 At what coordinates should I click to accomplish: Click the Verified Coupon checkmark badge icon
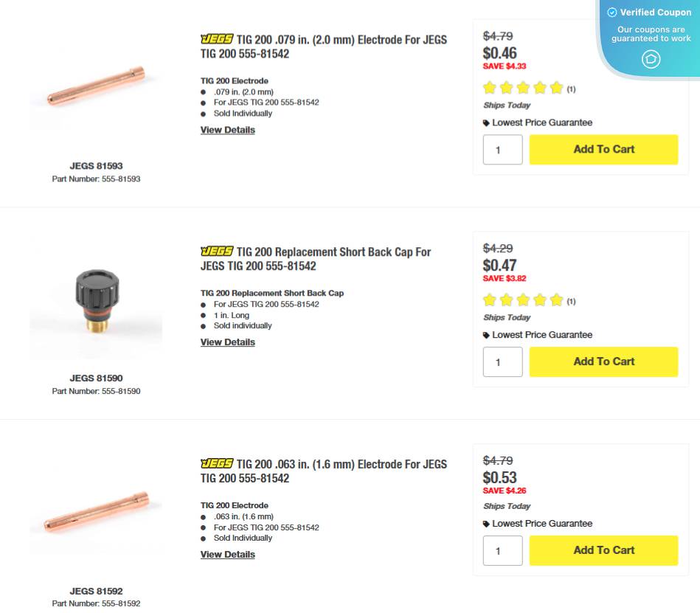612,13
